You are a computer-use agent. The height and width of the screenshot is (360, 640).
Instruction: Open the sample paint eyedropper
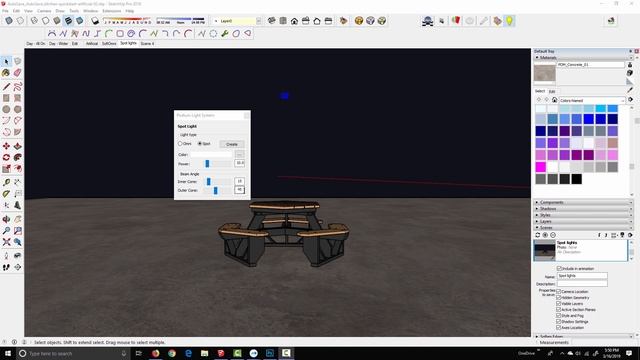coord(630,89)
